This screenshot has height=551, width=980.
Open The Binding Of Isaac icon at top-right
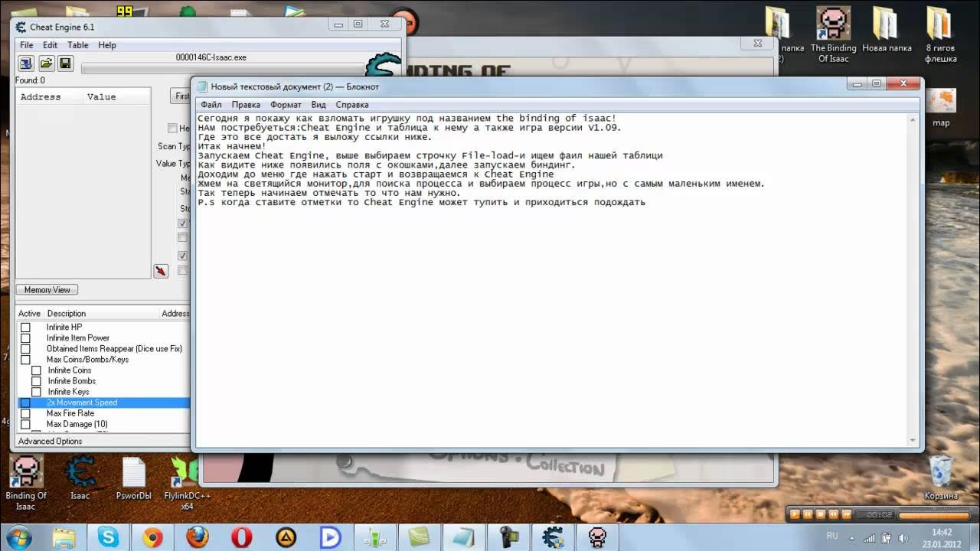pos(833,36)
